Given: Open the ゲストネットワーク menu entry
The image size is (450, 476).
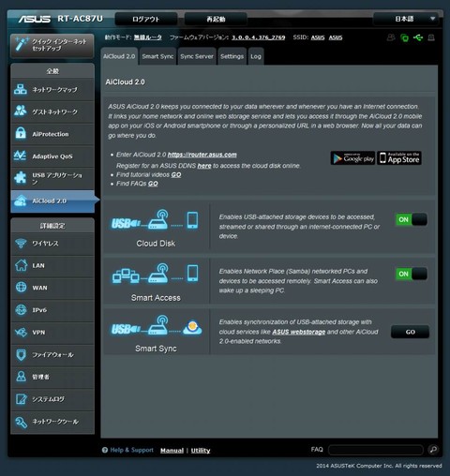Looking at the screenshot, I should (x=52, y=112).
